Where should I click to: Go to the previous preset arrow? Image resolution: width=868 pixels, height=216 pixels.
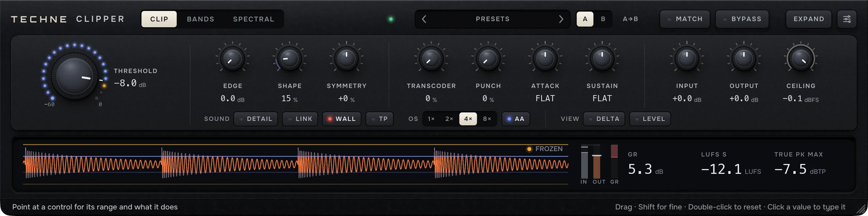point(424,19)
